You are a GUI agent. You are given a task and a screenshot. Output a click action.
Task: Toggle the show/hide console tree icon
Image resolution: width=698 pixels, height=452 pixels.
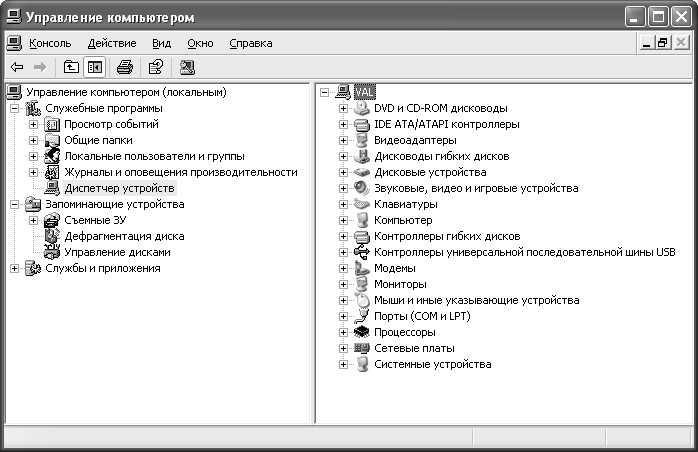point(95,68)
